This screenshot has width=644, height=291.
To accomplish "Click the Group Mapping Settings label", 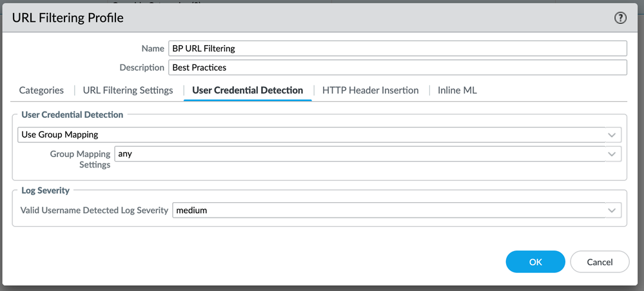I will pyautogui.click(x=80, y=159).
